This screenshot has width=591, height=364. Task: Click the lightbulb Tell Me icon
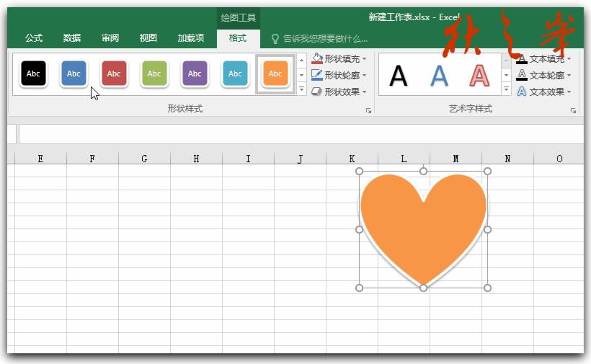click(x=275, y=38)
